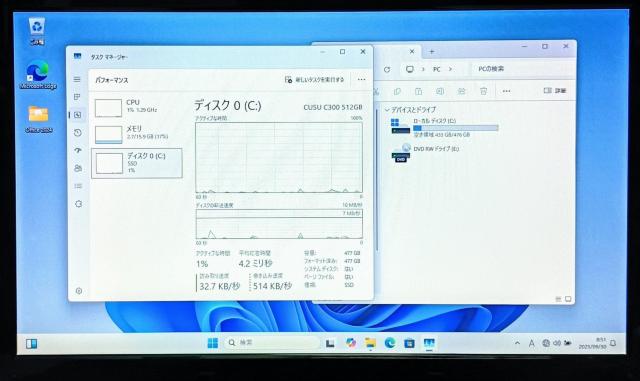Image resolution: width=640 pixels, height=381 pixels.
Task: Select the CPU performance item
Action: [x=137, y=107]
